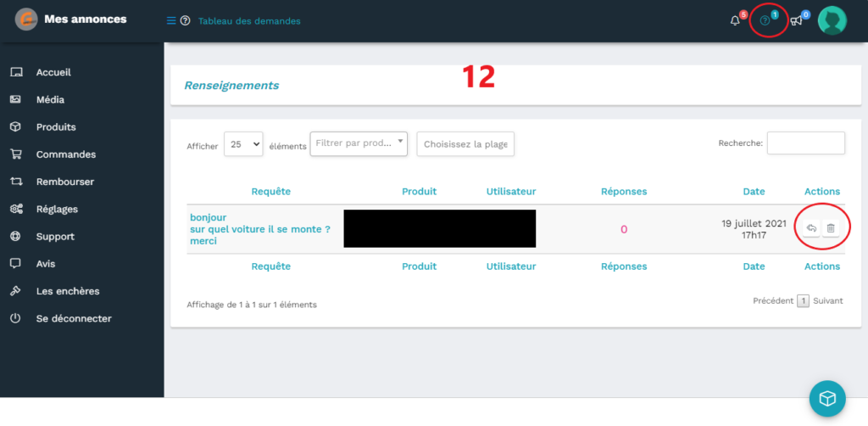
Task: Click the Les enchères gavel icon
Action: [x=16, y=291]
